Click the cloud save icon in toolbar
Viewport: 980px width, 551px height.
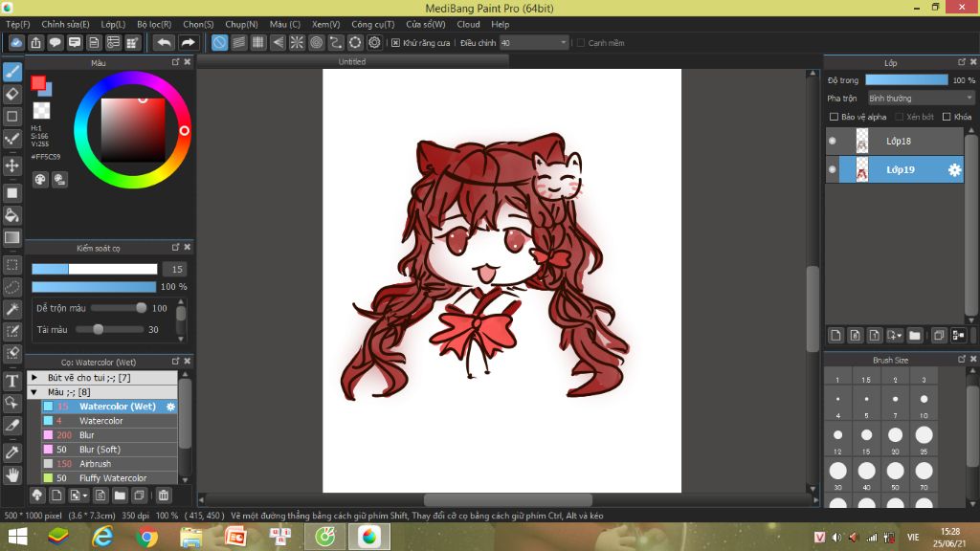click(16, 42)
